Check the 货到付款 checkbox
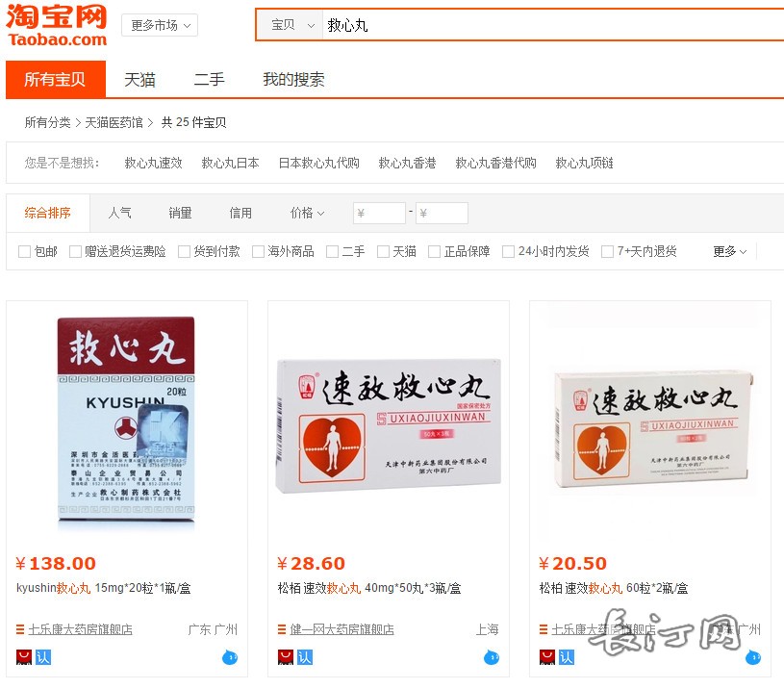The height and width of the screenshot is (689, 784). (185, 251)
